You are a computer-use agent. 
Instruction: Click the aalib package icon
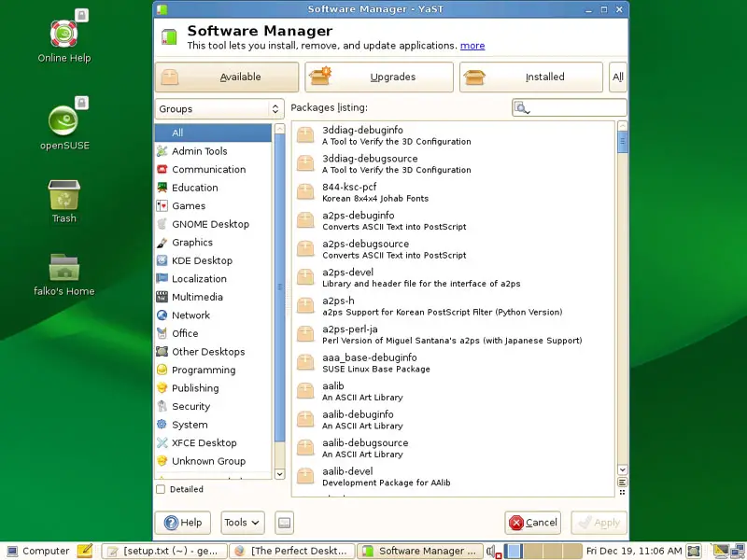click(305, 391)
